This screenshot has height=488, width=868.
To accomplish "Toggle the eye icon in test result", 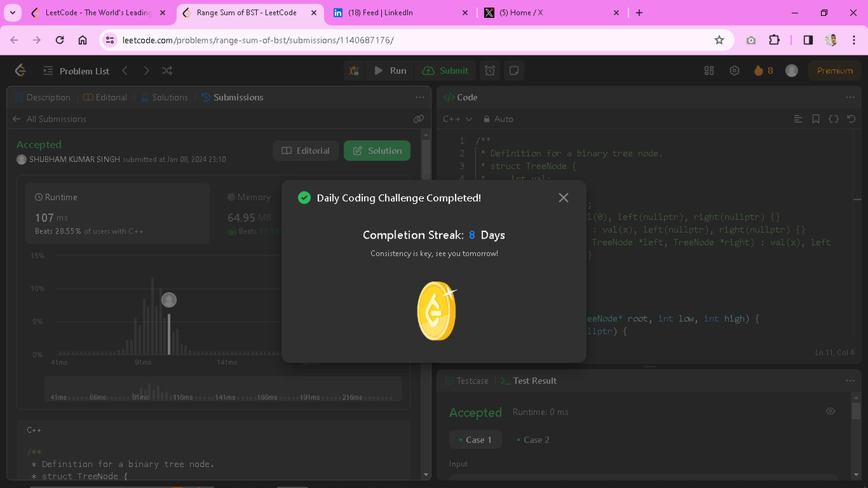I will (x=830, y=411).
